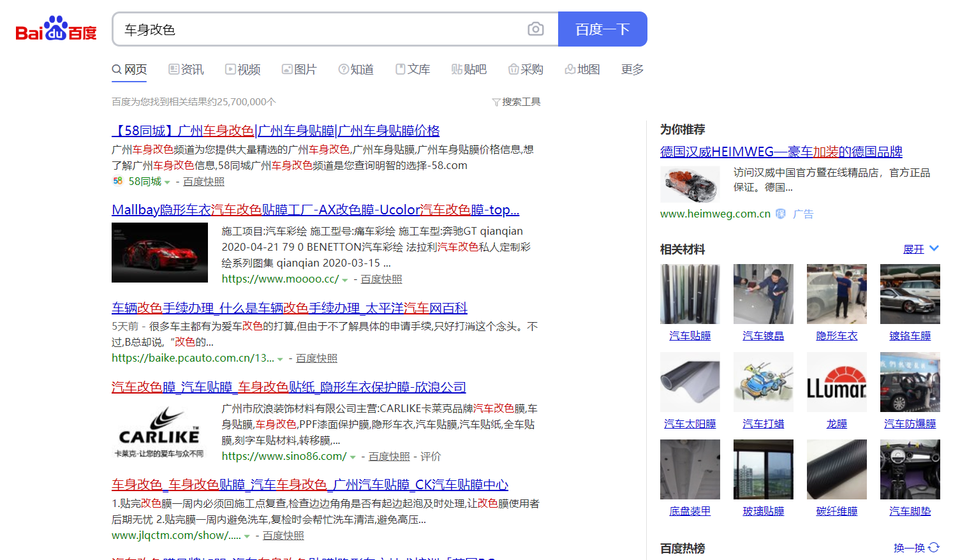This screenshot has width=960, height=560.
Task: Open 知道 Q&A search
Action: point(356,69)
